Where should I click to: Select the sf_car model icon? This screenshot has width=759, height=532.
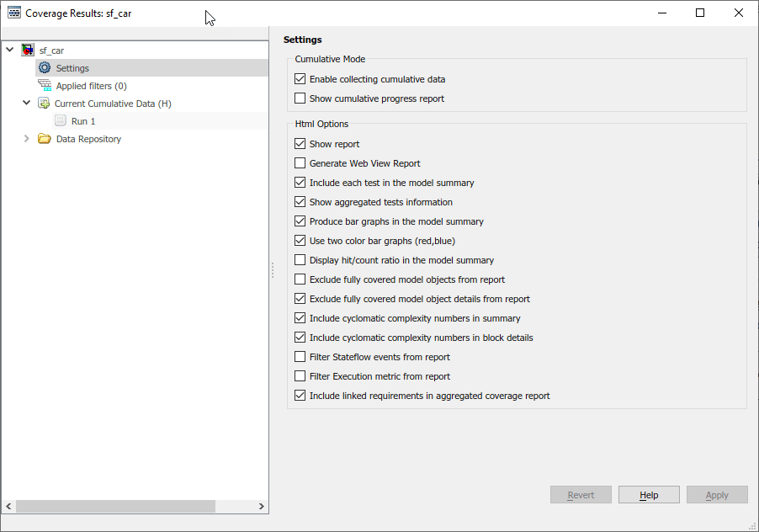28,50
